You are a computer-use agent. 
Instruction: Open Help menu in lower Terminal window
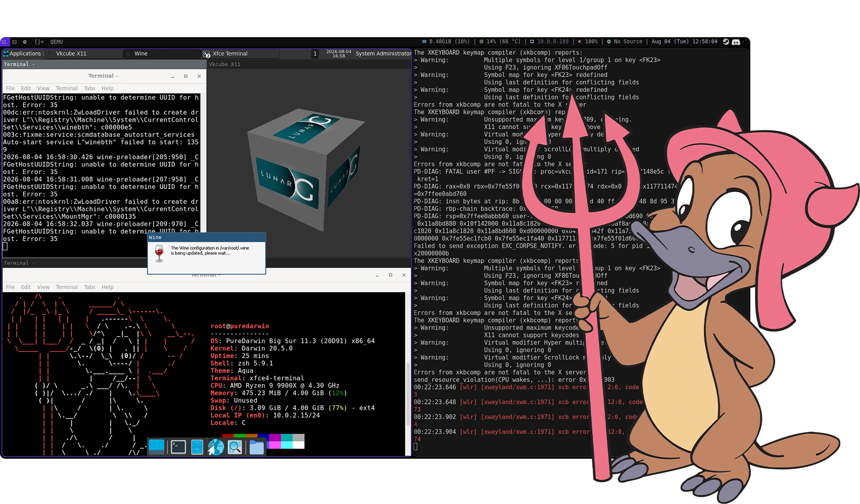107,287
